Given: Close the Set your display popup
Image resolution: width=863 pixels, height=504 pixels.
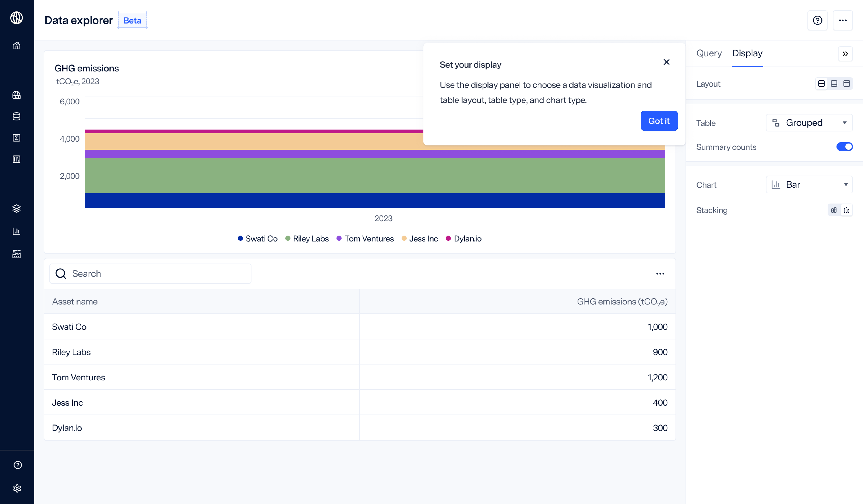Looking at the screenshot, I should click(x=666, y=62).
